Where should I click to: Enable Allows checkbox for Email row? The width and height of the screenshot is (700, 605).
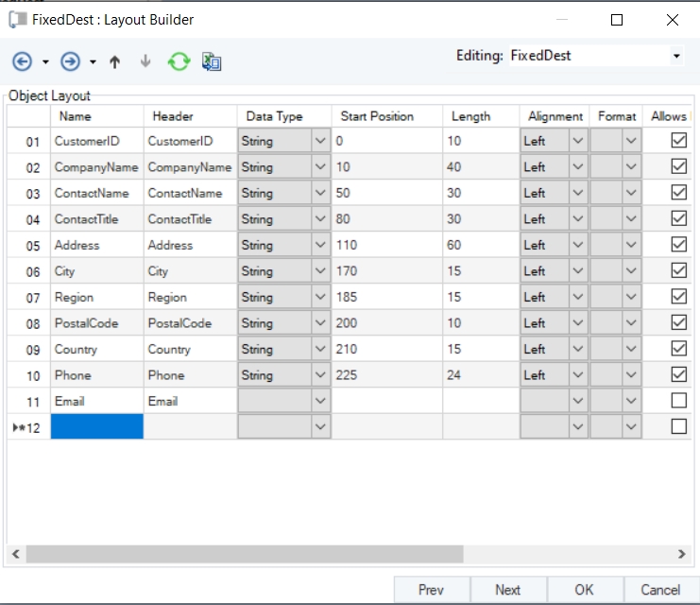[678, 401]
